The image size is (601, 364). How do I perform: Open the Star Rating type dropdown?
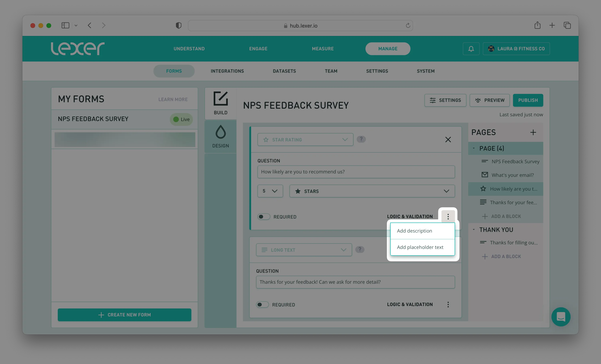[305, 140]
